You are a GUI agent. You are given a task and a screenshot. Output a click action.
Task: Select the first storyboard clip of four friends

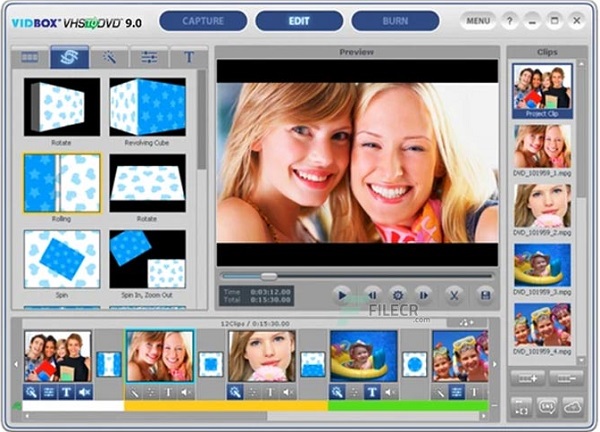pyautogui.click(x=58, y=356)
